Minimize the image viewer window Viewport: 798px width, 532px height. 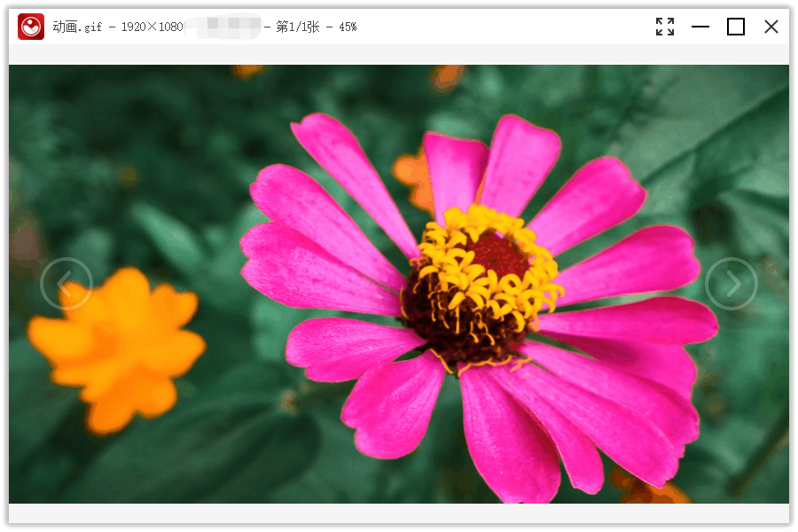(700, 27)
